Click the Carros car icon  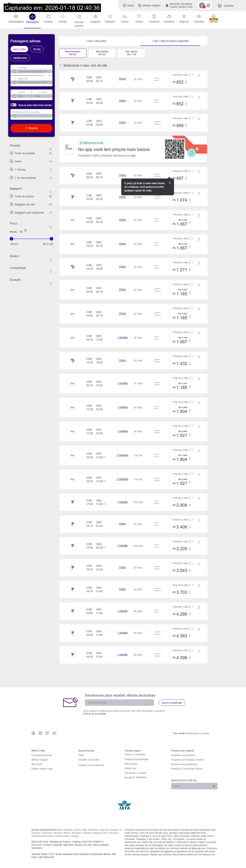(125, 17)
